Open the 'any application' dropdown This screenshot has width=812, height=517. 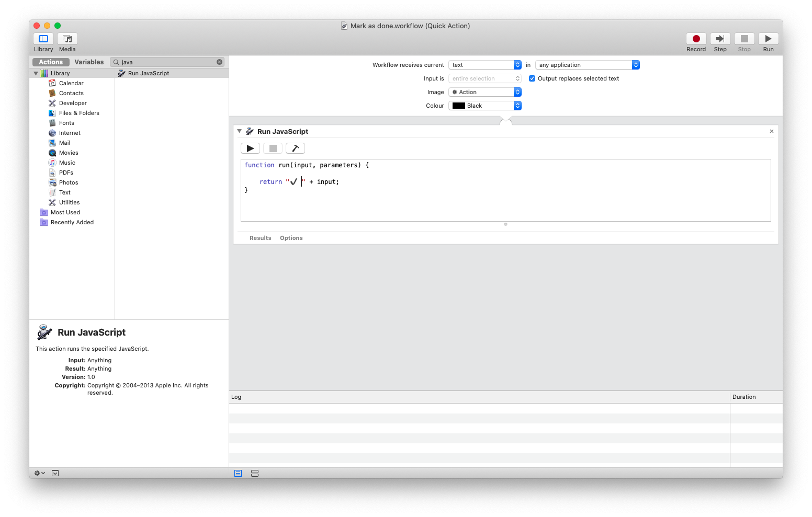[587, 65]
